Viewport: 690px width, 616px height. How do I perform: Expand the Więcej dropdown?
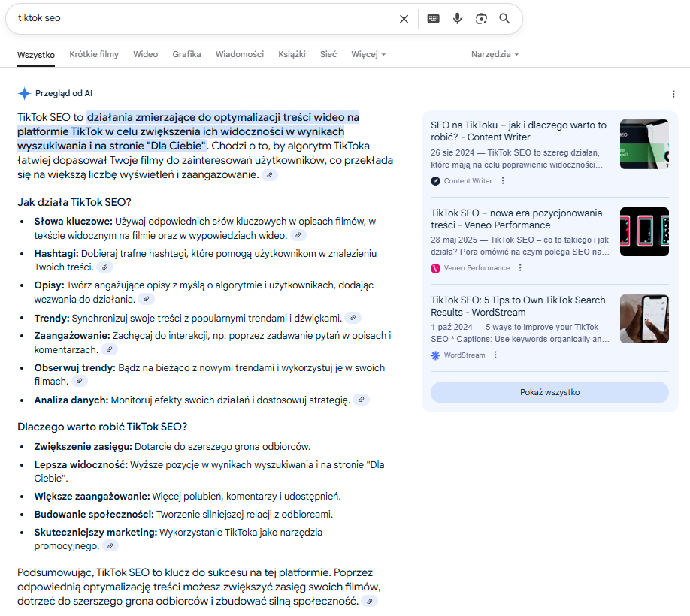[368, 54]
